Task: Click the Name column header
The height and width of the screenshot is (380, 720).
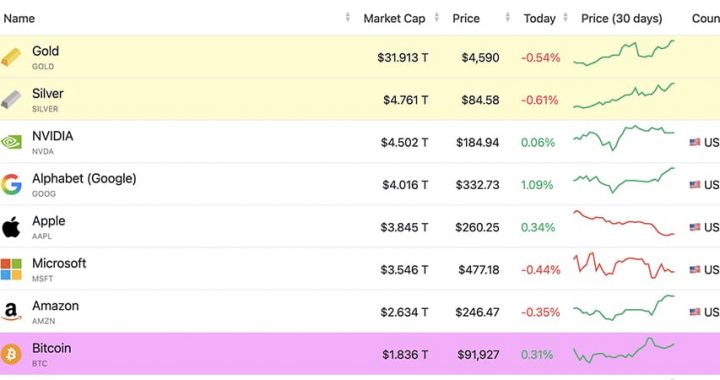Action: coord(19,18)
